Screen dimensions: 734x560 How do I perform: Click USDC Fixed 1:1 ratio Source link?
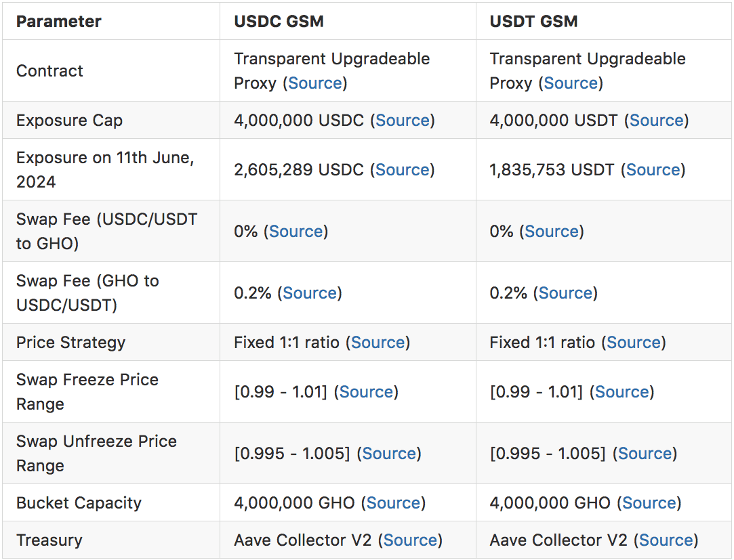(x=378, y=342)
